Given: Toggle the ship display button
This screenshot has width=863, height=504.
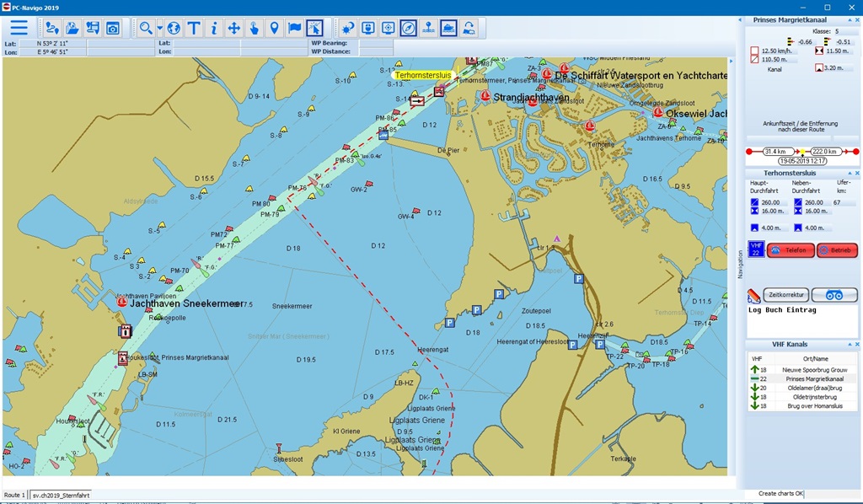Looking at the screenshot, I should click(449, 28).
